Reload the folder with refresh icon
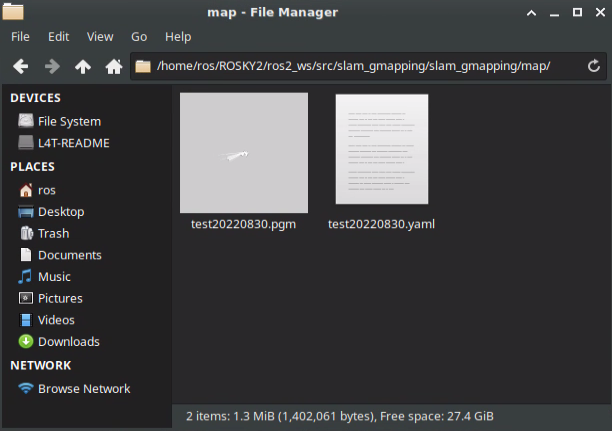612x431 pixels. pyautogui.click(x=594, y=66)
